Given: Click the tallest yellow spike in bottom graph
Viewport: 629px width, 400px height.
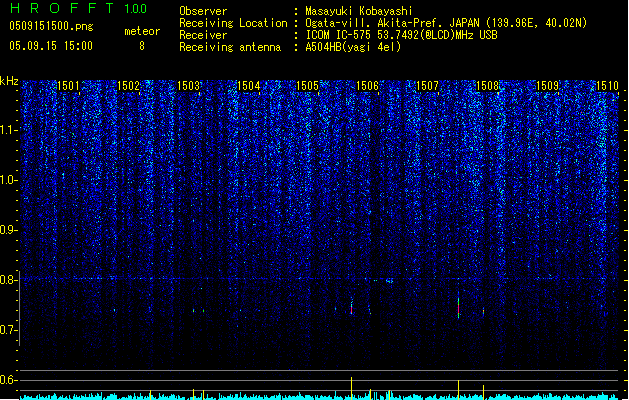Looking at the screenshot, I should (351, 388).
